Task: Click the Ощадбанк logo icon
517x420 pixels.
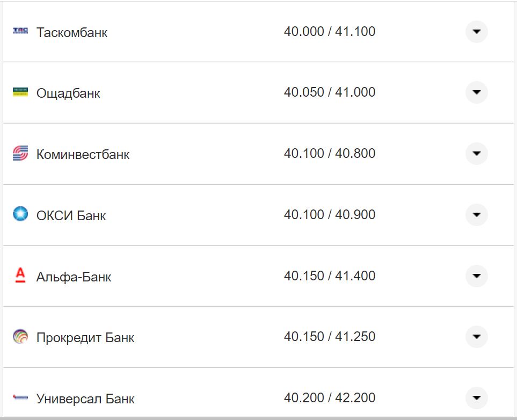Action: coord(20,92)
